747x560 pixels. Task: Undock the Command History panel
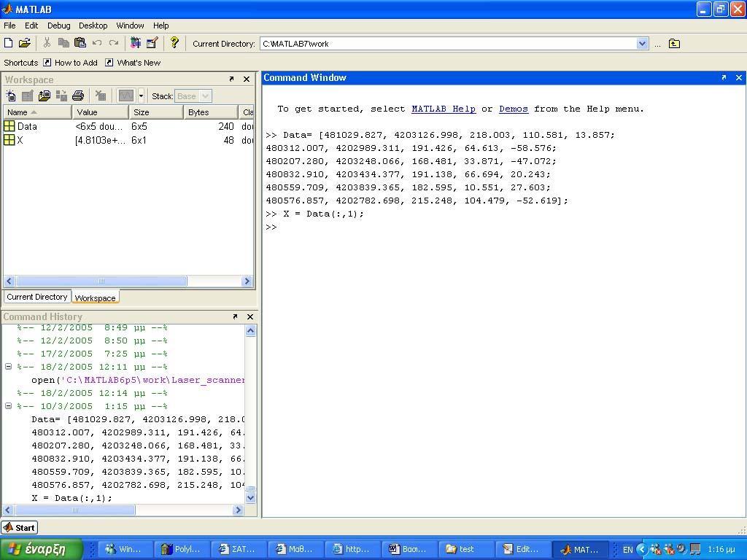[235, 316]
